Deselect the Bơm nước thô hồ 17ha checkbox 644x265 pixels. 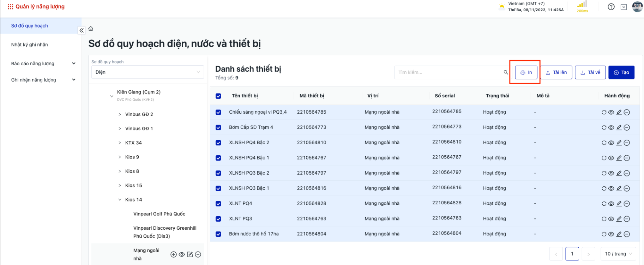(x=218, y=234)
